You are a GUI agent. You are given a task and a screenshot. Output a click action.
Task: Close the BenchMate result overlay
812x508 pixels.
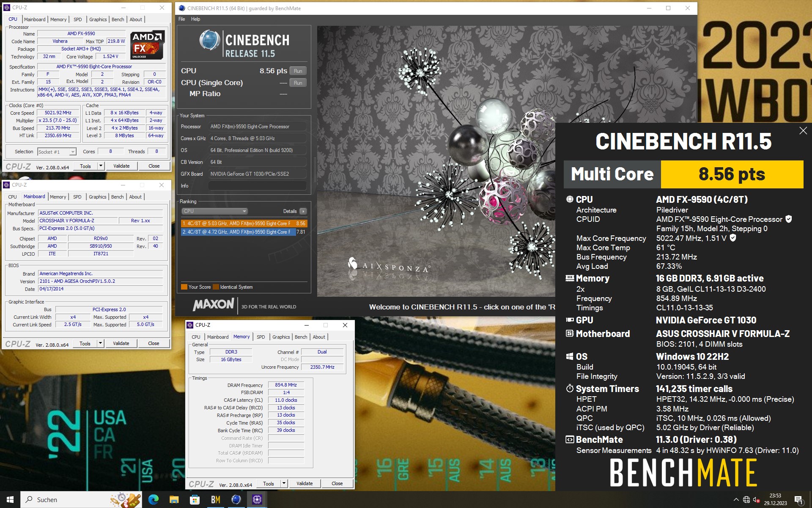click(x=803, y=131)
